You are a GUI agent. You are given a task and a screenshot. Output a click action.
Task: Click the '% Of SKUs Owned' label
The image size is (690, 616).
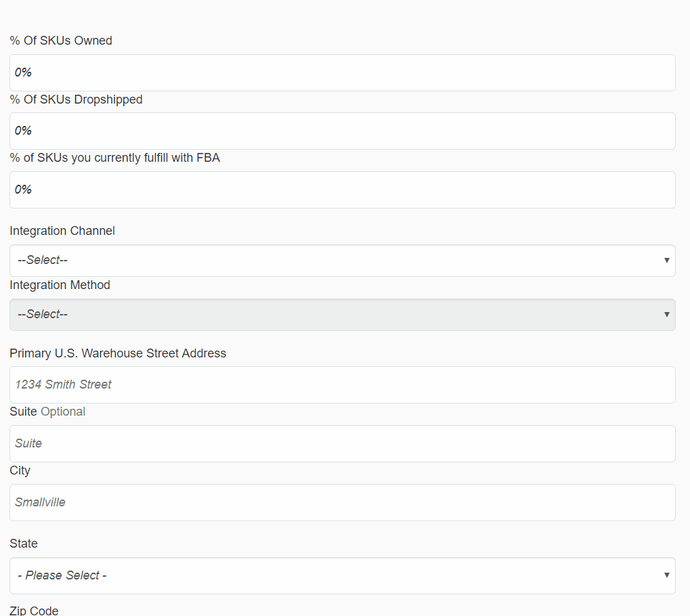tap(61, 41)
